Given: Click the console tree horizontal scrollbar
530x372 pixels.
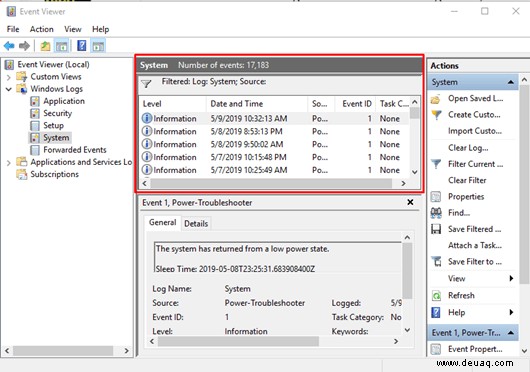Looking at the screenshot, I should click(63, 351).
